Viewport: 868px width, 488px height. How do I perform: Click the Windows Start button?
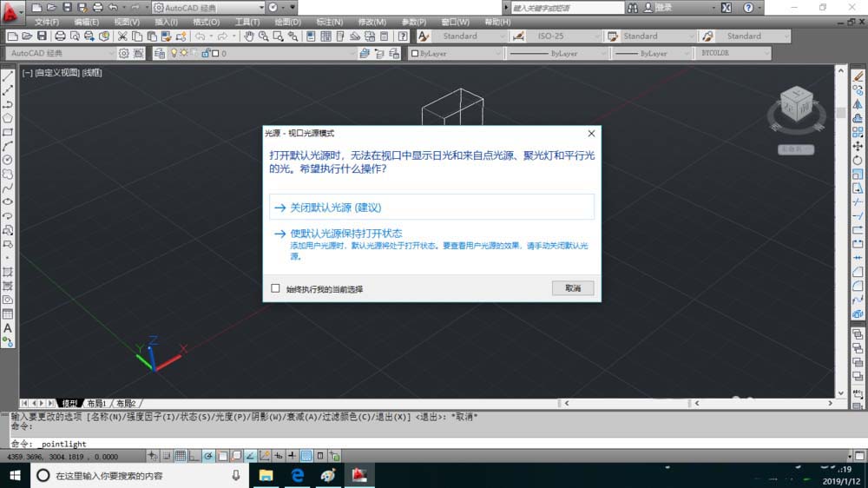(15, 475)
